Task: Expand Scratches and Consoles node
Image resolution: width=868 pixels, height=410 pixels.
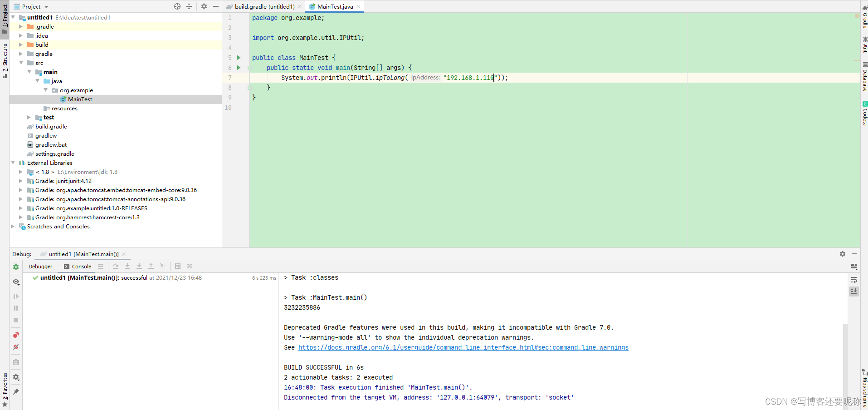Action: (x=13, y=226)
